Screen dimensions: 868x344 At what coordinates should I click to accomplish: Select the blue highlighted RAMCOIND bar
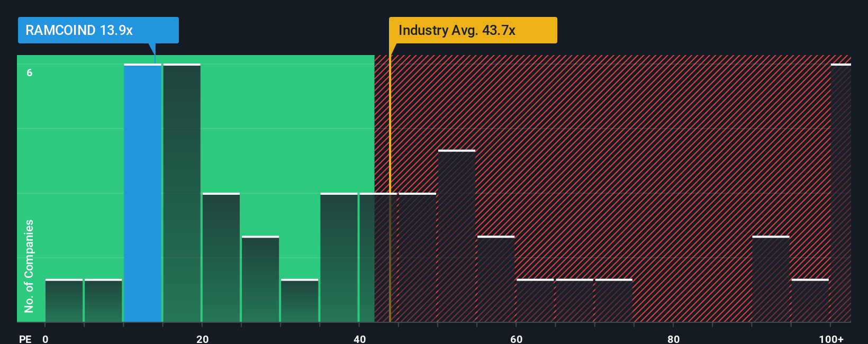click(x=143, y=193)
